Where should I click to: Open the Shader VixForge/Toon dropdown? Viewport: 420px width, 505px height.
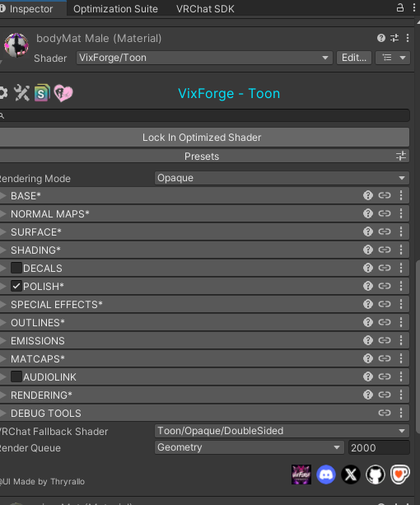(204, 58)
